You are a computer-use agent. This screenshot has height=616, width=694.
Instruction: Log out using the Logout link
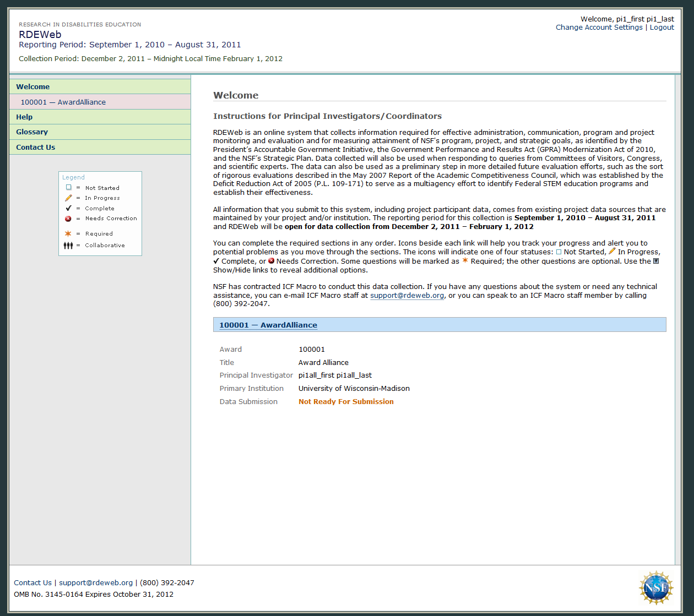662,28
